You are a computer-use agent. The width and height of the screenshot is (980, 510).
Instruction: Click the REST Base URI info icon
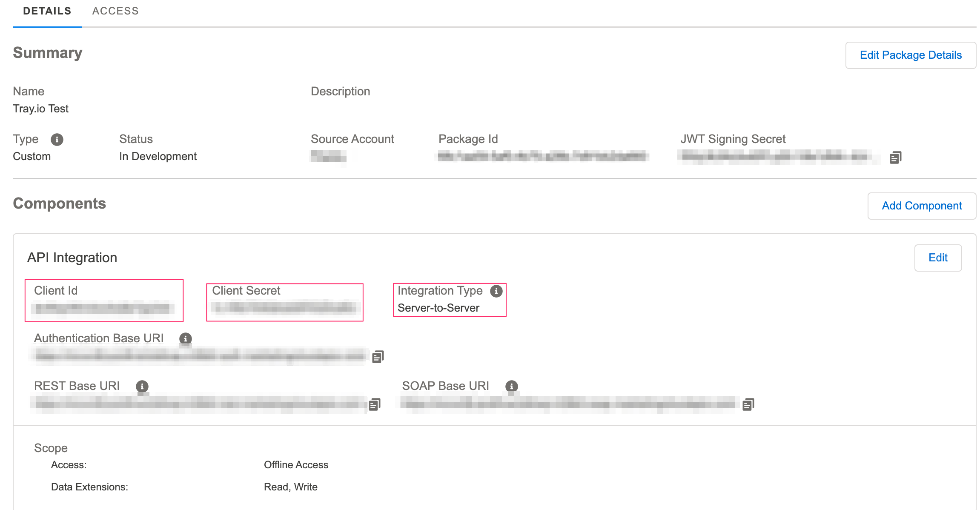142,387
